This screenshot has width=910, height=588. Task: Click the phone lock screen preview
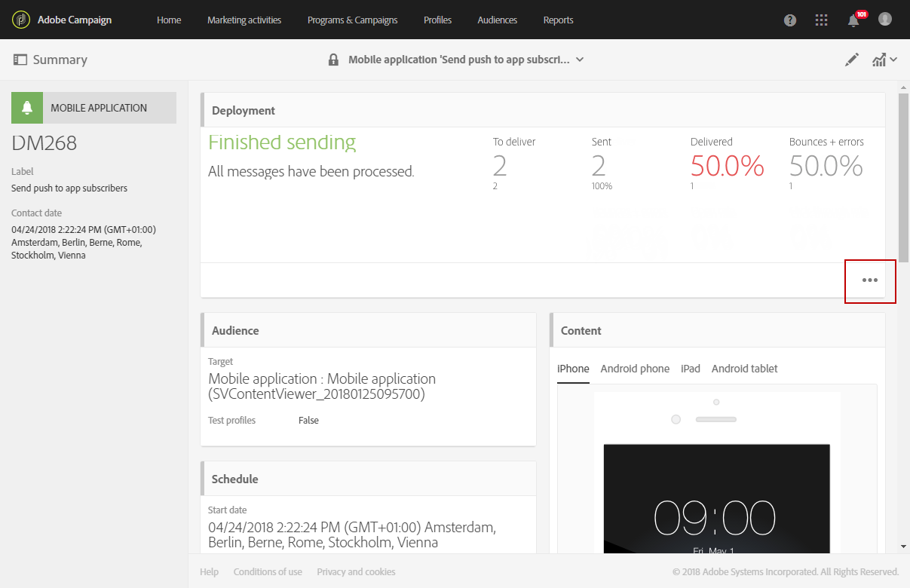717,499
